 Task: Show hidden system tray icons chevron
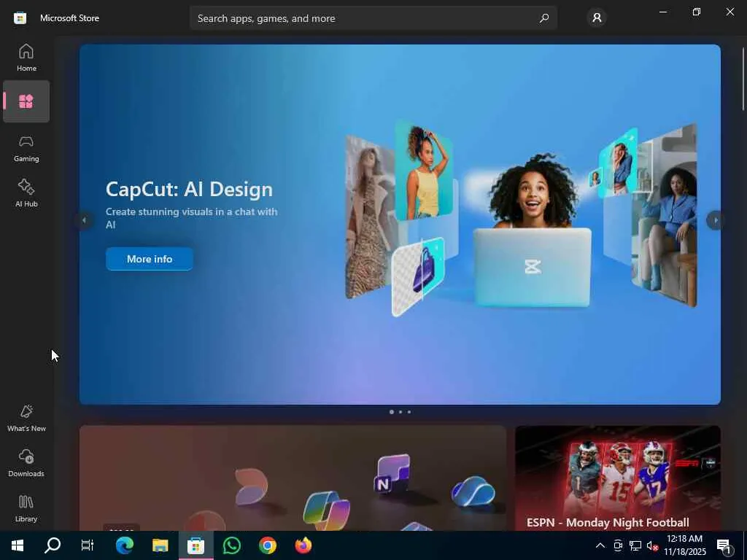click(x=600, y=545)
